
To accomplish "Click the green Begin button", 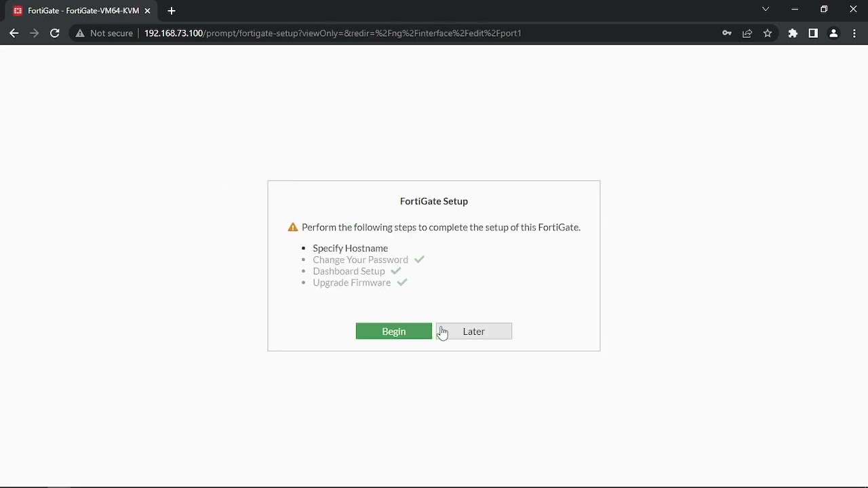I will click(x=393, y=331).
